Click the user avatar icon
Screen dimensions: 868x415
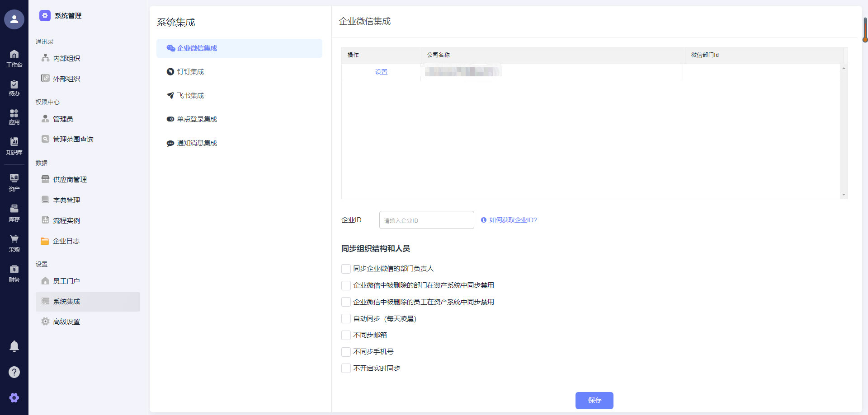pyautogui.click(x=14, y=19)
